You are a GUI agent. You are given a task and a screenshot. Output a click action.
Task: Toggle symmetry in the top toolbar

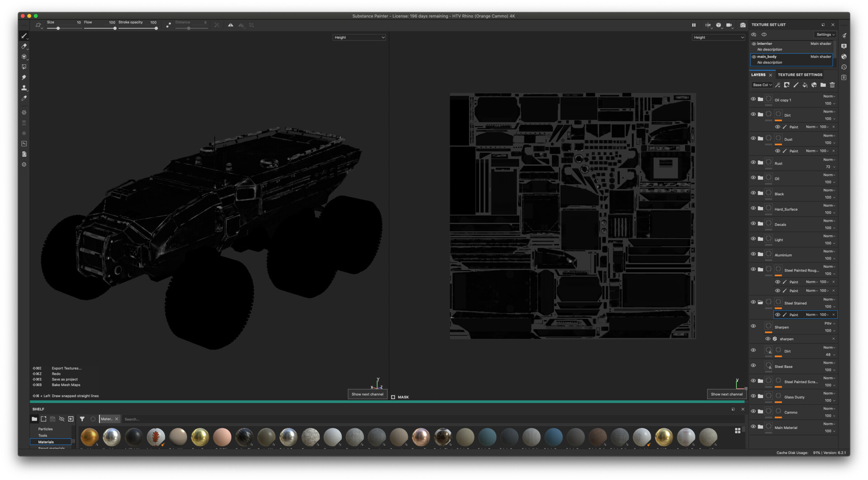click(231, 25)
